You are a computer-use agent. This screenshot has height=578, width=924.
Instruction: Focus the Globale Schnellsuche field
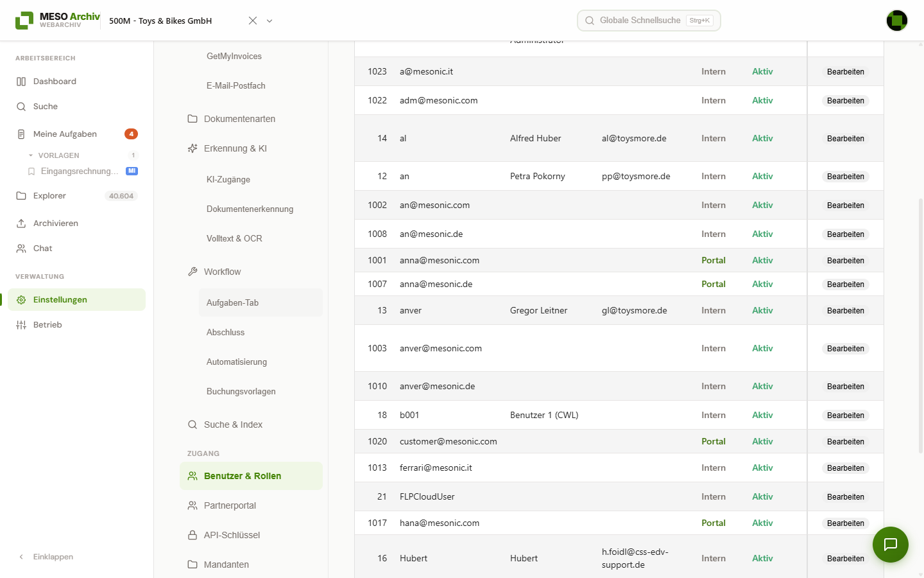(649, 21)
